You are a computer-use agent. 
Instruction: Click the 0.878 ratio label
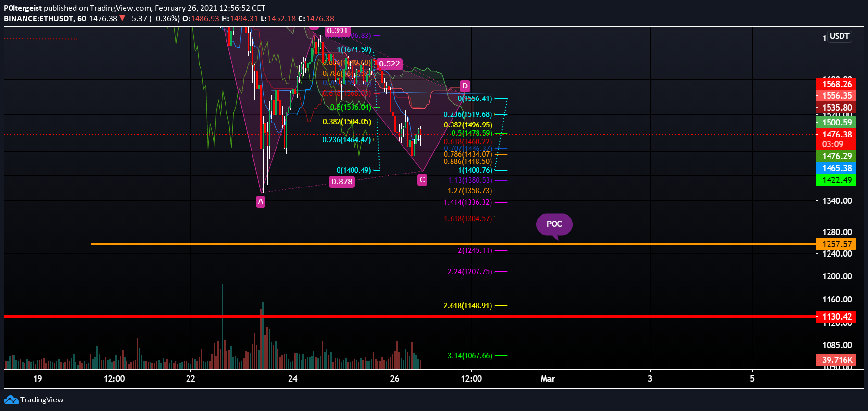point(342,182)
